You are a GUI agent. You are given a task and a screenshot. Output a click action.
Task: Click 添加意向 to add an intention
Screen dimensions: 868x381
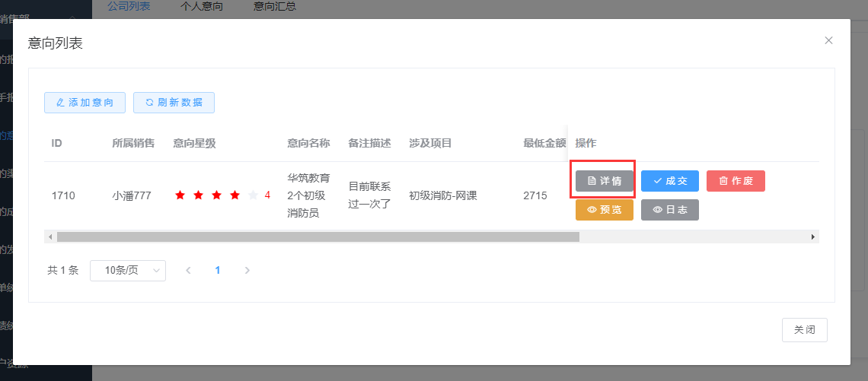coord(85,103)
